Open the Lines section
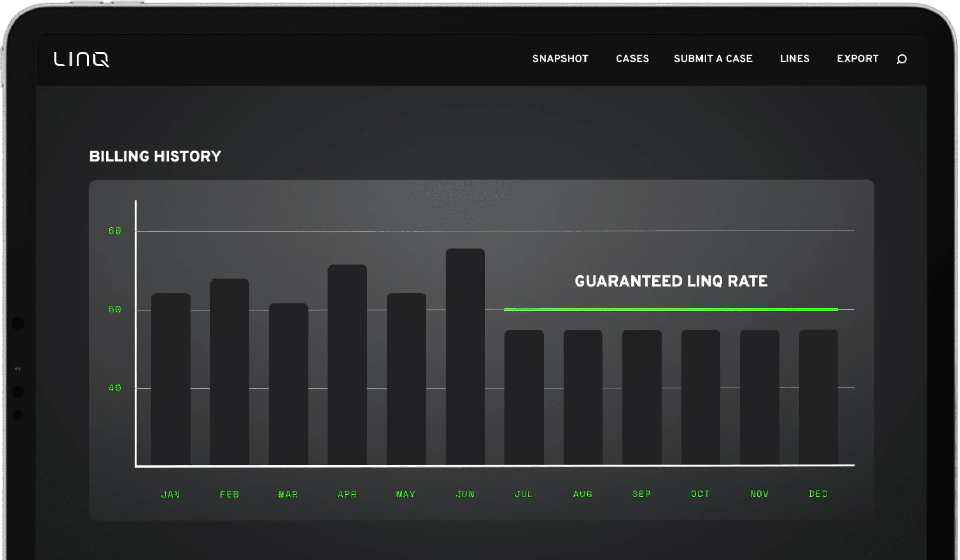 (794, 59)
